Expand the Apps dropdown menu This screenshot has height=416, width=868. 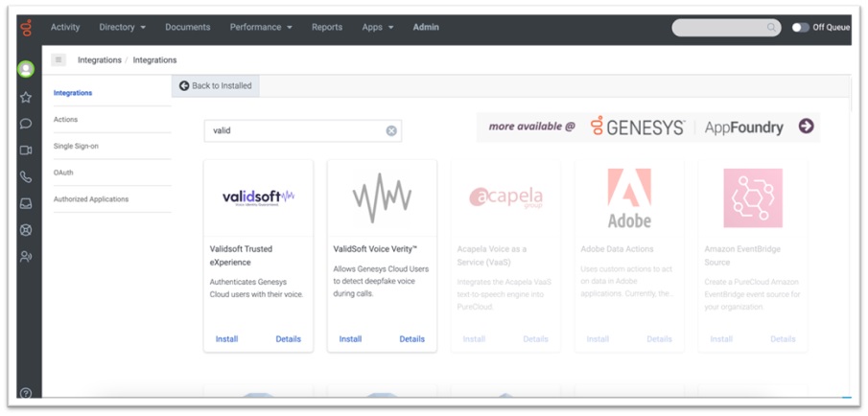377,27
